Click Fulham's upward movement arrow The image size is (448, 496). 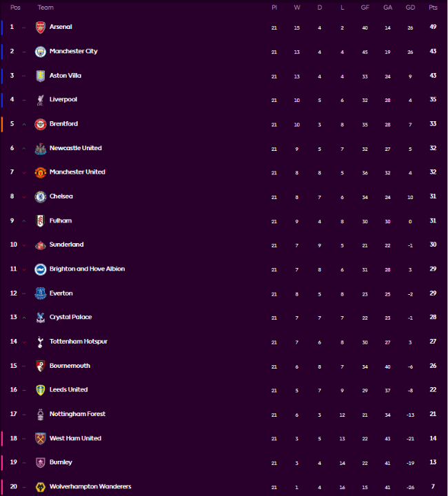tap(24, 221)
